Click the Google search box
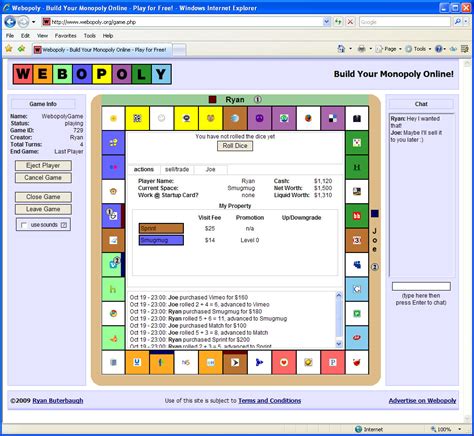474x436 pixels. coord(405,22)
